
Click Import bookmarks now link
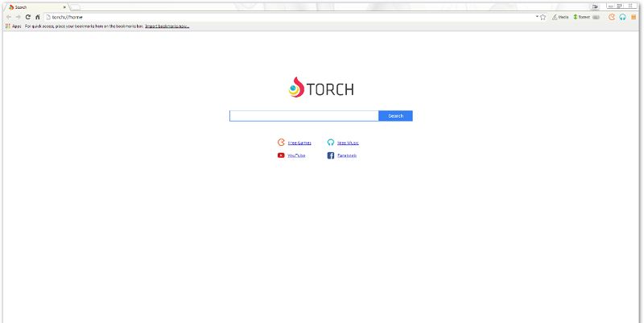coord(167,27)
